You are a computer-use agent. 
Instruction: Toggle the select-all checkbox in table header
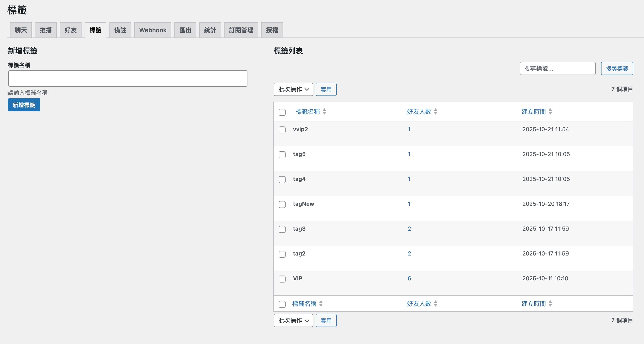click(x=282, y=112)
